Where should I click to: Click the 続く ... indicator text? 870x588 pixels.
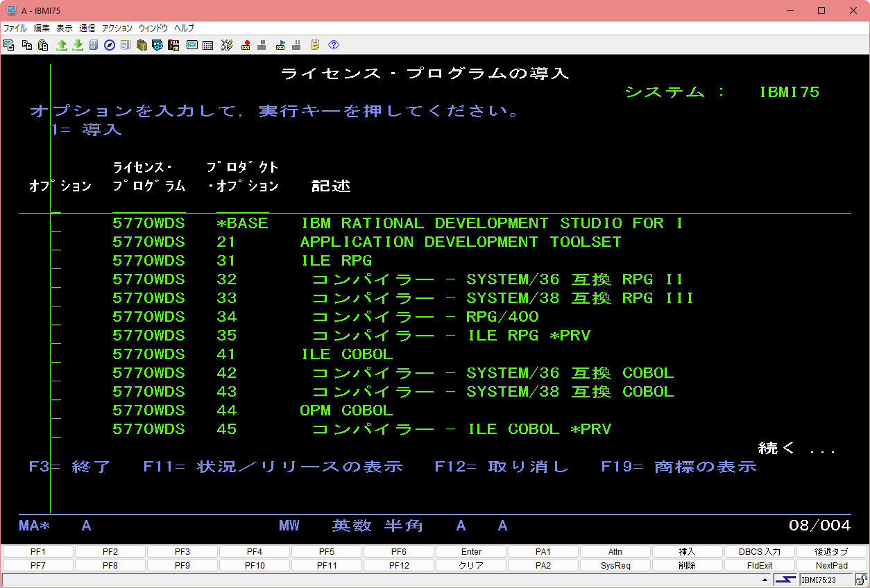coord(797,449)
